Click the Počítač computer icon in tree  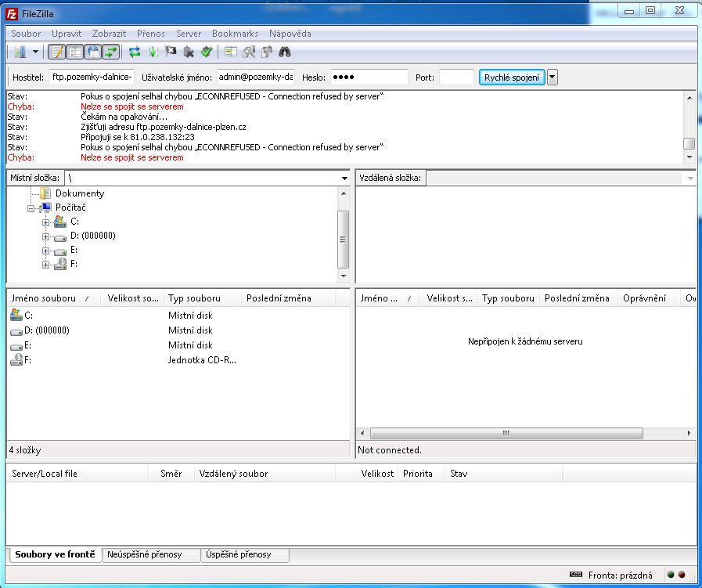click(x=45, y=207)
